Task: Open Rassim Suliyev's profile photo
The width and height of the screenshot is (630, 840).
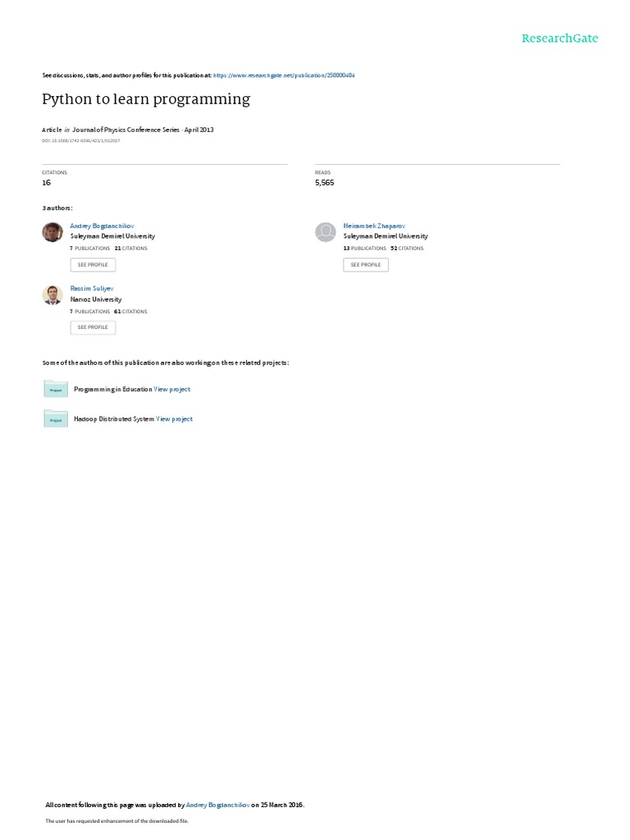Action: click(x=52, y=294)
